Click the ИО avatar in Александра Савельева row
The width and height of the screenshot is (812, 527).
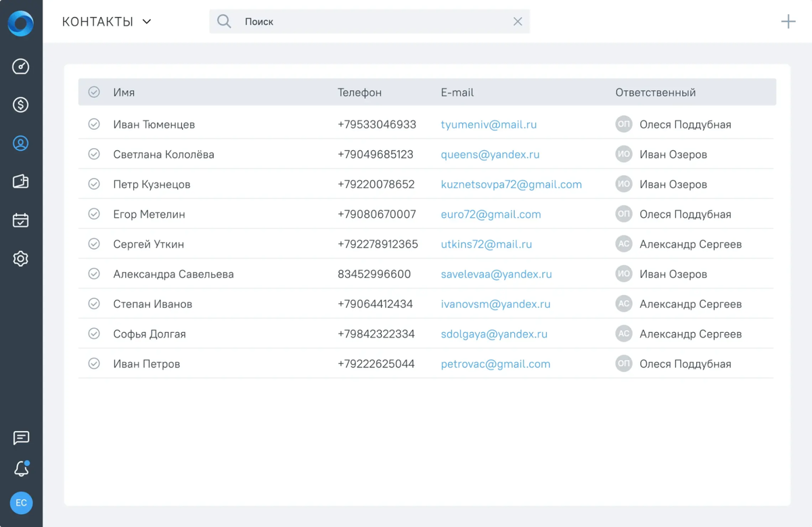[x=624, y=274]
